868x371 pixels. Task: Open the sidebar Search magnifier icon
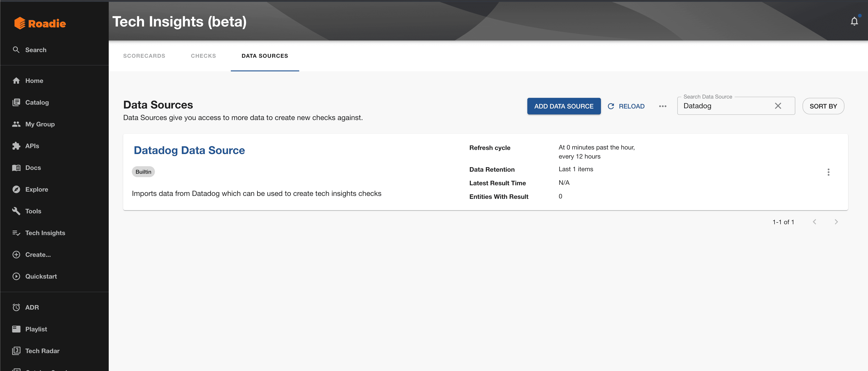pos(16,50)
